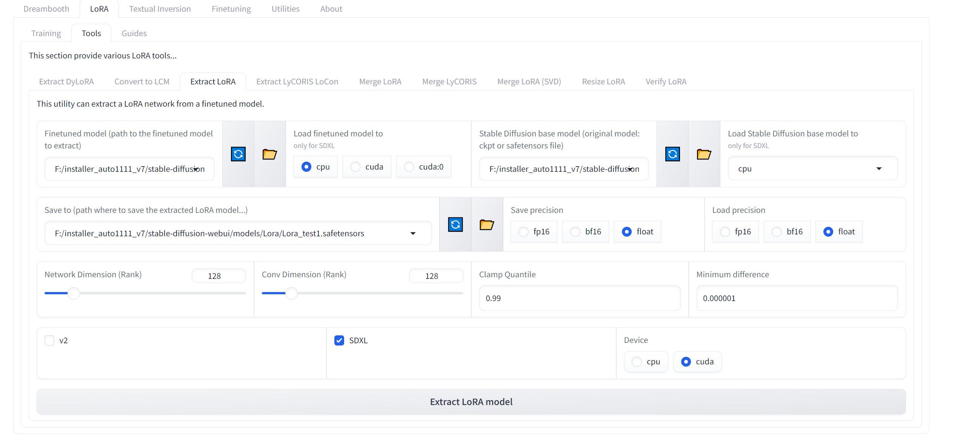Set Save precision to fp16
The image size is (980, 445).
[x=523, y=231]
